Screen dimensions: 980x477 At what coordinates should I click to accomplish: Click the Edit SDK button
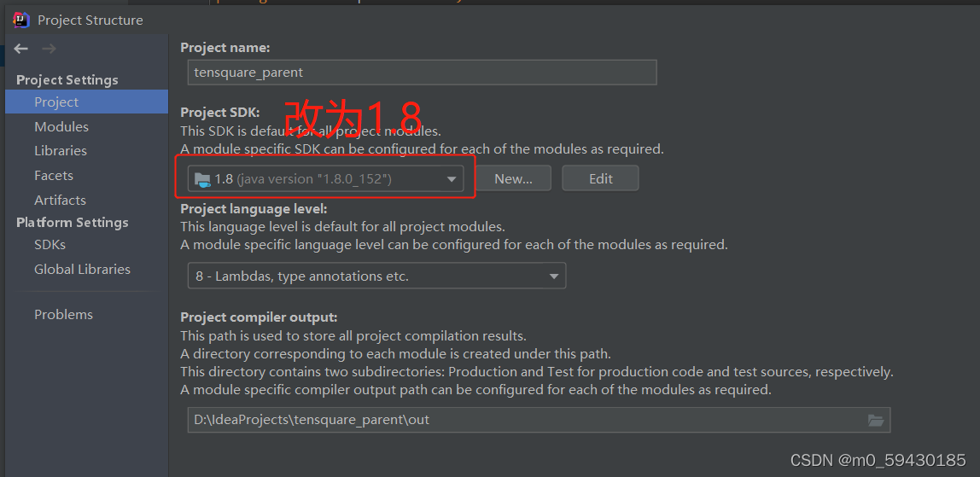tap(601, 178)
